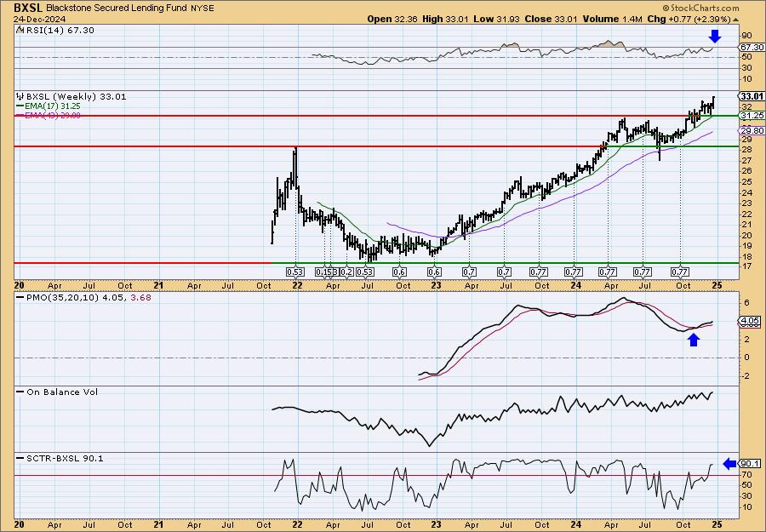Screen dimensions: 766x532
Task: Click the 67.30 RSI value tag
Action: tap(752, 48)
